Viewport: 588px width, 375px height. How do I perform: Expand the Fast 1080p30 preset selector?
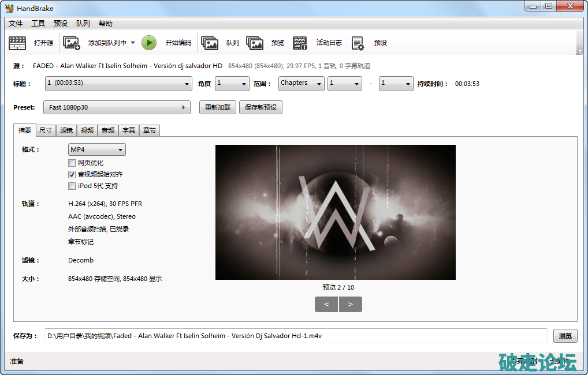point(117,107)
